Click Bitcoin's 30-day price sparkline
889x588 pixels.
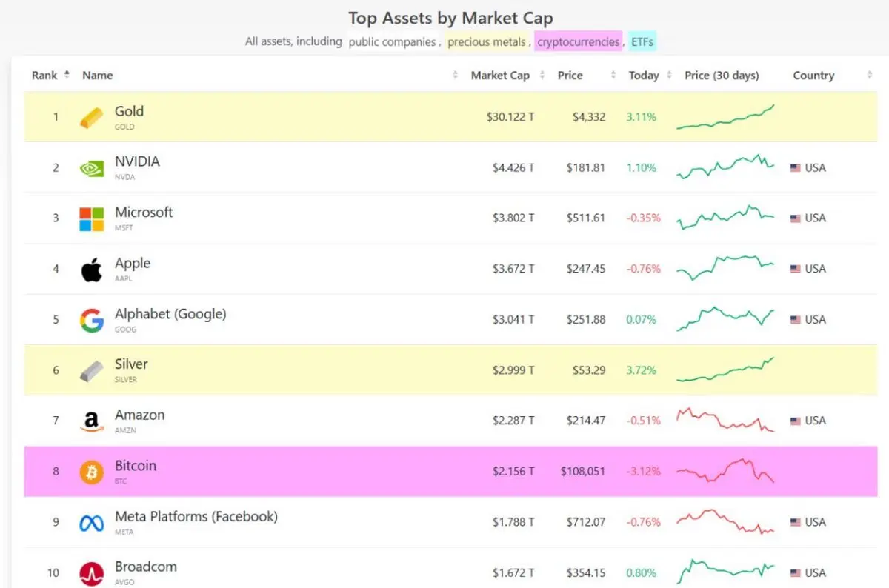(725, 470)
